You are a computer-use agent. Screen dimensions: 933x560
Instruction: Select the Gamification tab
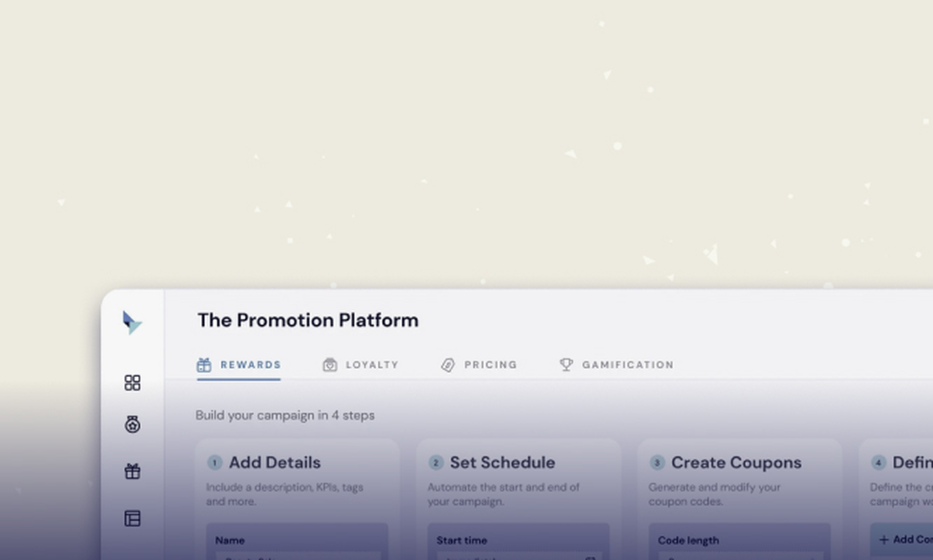(628, 365)
